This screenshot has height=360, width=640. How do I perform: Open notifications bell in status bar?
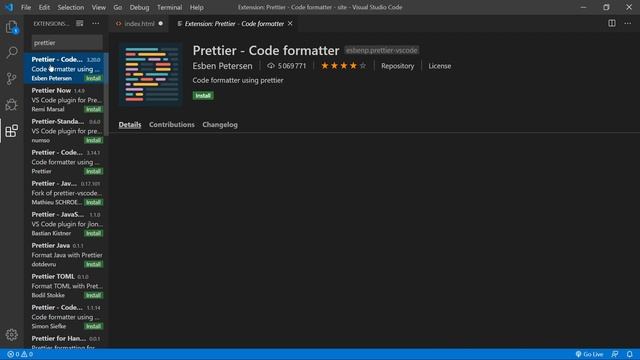(630, 354)
